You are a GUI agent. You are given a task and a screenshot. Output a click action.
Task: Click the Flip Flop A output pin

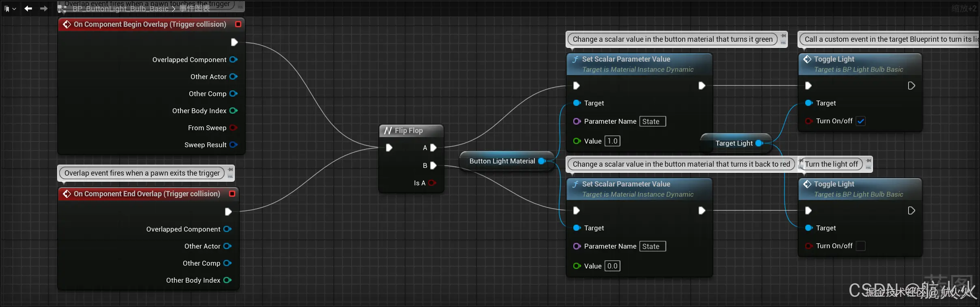pos(433,148)
